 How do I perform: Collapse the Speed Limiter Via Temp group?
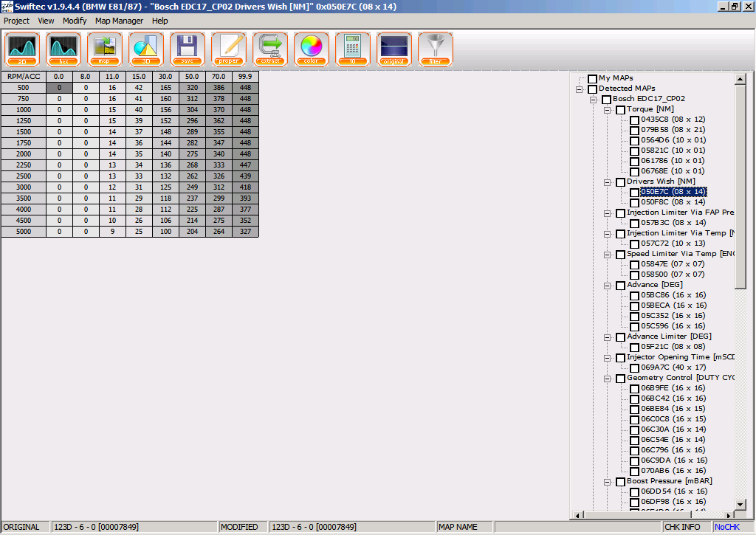607,255
